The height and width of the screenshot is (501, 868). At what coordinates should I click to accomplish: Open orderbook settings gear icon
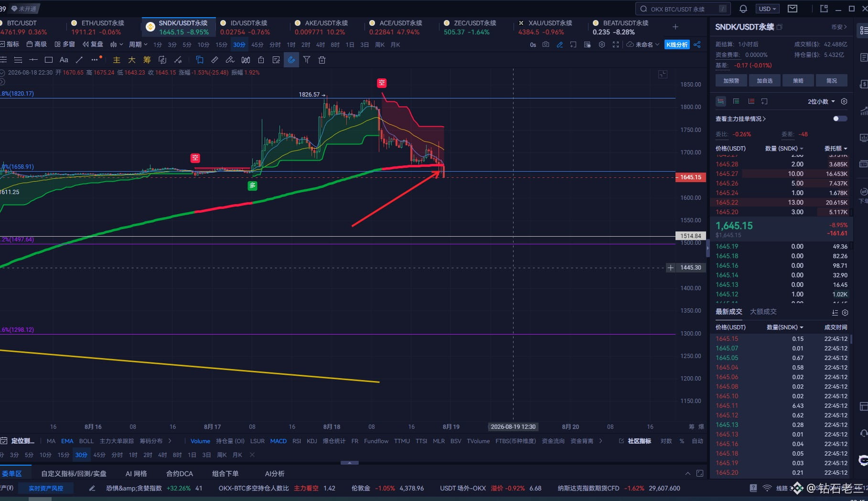pyautogui.click(x=844, y=101)
